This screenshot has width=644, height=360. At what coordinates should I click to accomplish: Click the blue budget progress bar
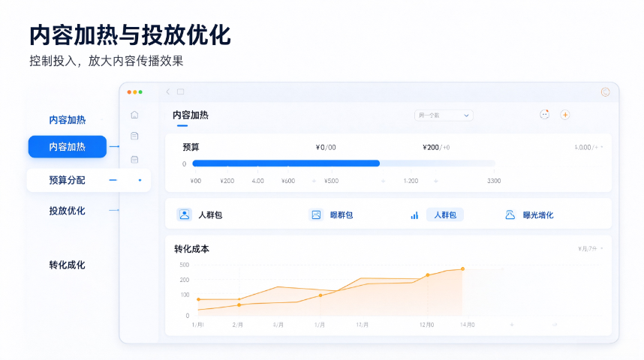point(286,163)
